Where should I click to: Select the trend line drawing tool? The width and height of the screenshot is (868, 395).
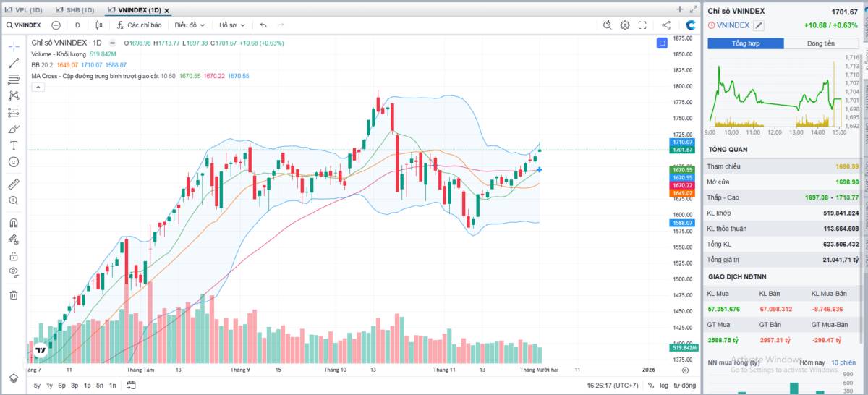(x=13, y=63)
